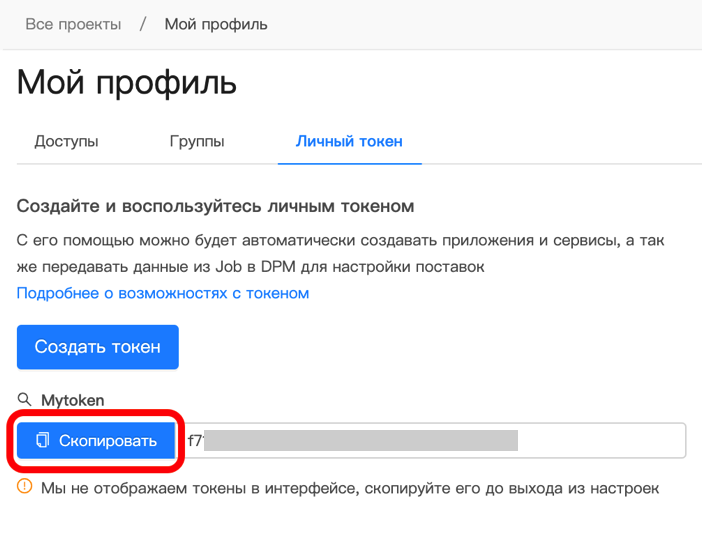Click the Создайте и воспользуйтесь личным токеном heading
702x534 pixels.
215,207
